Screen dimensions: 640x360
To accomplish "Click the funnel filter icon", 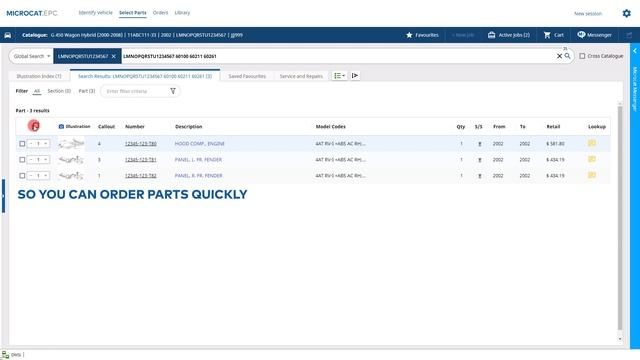I will 173,91.
